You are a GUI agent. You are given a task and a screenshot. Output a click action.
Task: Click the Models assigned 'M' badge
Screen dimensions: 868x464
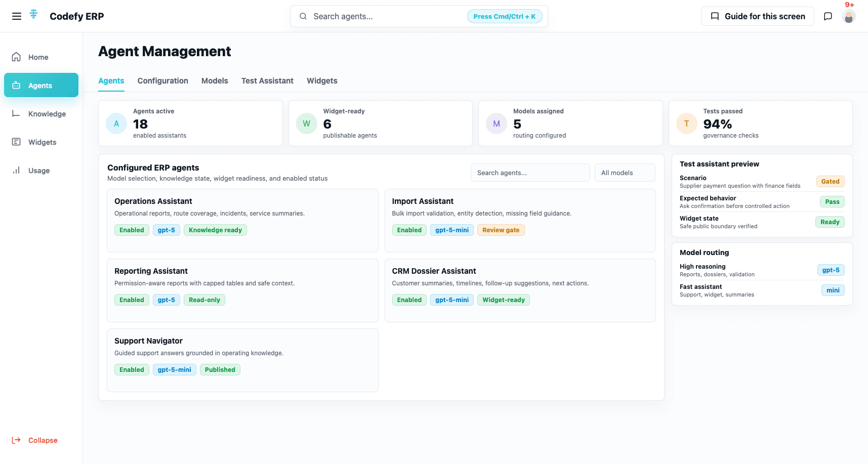click(x=497, y=123)
